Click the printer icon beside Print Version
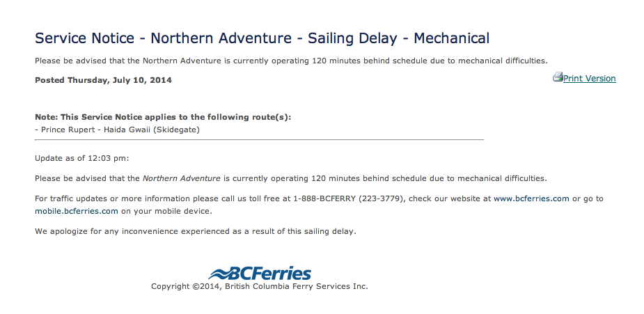644x314 pixels. [x=558, y=77]
